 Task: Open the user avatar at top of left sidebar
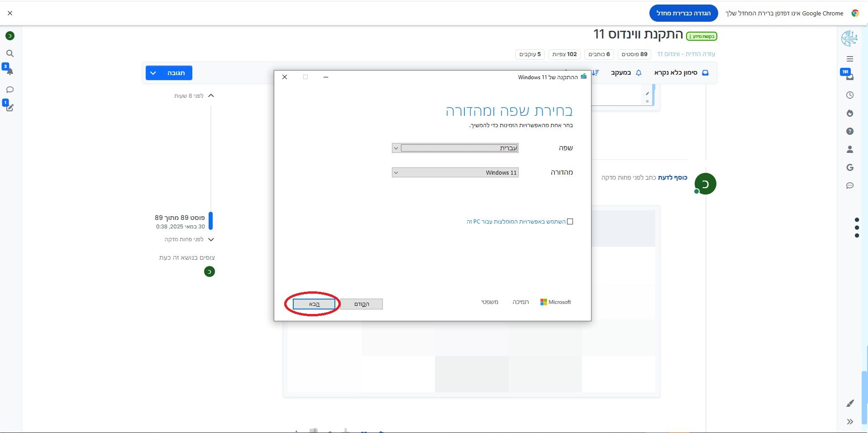[10, 36]
